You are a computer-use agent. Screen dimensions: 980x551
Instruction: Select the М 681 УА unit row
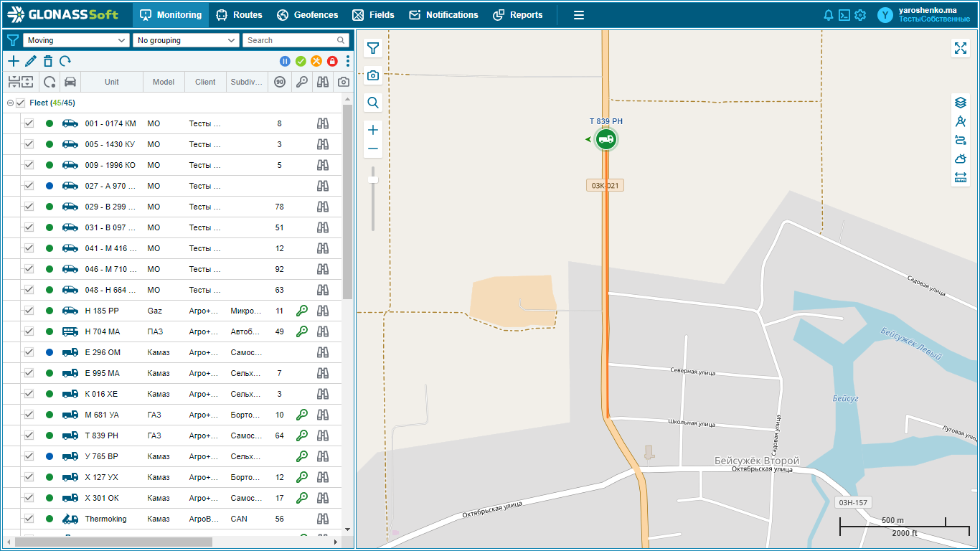[172, 415]
